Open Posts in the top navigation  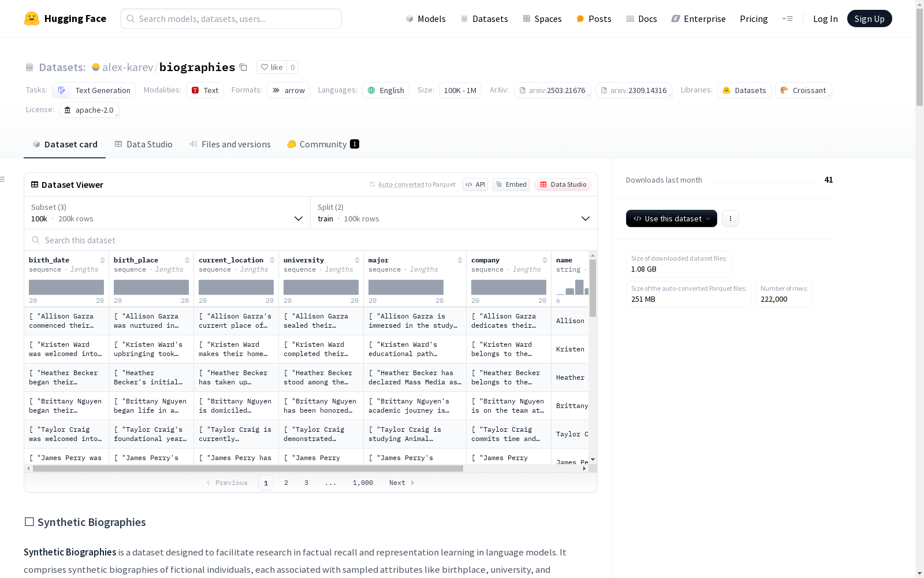pos(594,18)
